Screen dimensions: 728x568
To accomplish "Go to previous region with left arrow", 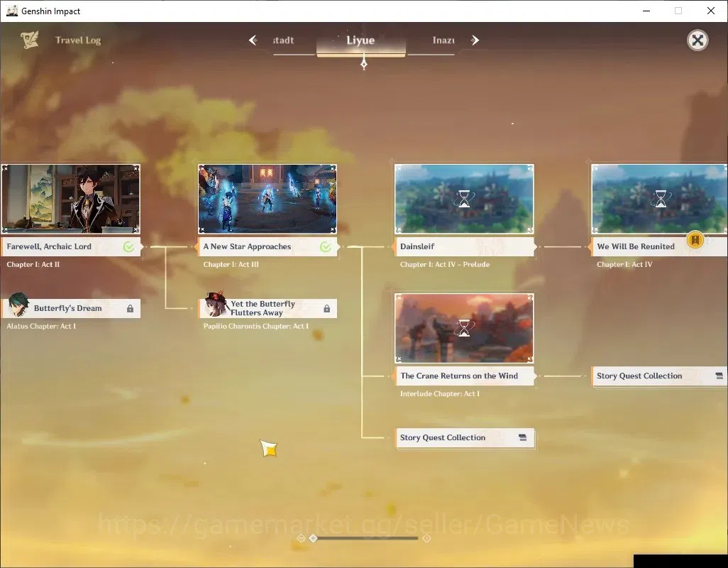I will pyautogui.click(x=253, y=40).
